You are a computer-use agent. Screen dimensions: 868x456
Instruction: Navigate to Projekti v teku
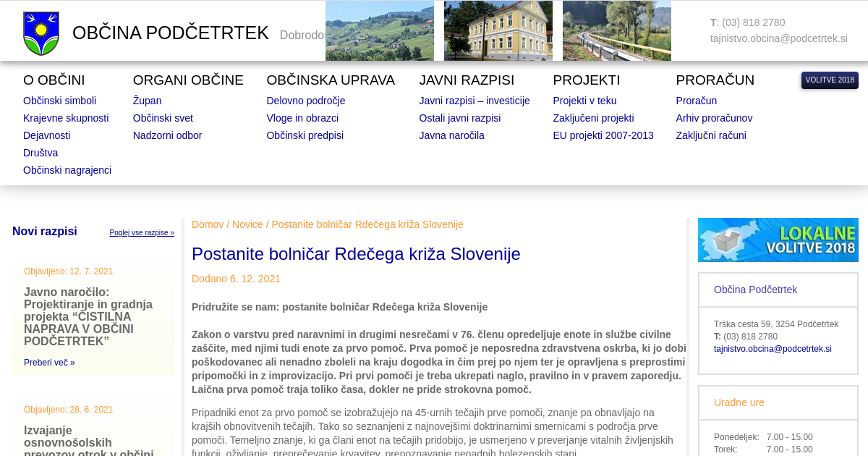click(584, 101)
